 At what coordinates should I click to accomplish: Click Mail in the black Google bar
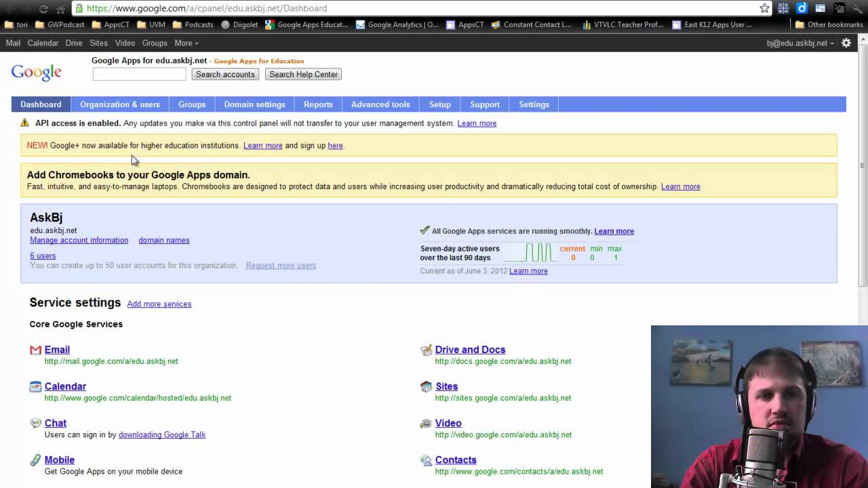[13, 43]
